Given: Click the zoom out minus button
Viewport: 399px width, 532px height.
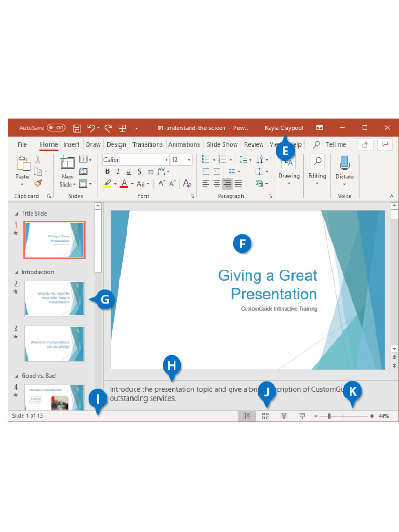Looking at the screenshot, I should pos(316,416).
